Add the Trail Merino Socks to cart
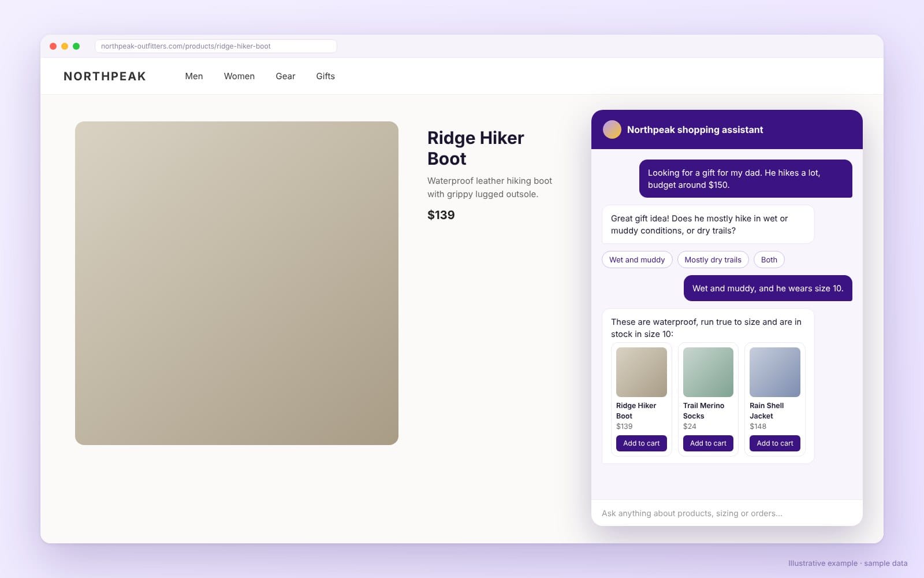 click(x=708, y=443)
